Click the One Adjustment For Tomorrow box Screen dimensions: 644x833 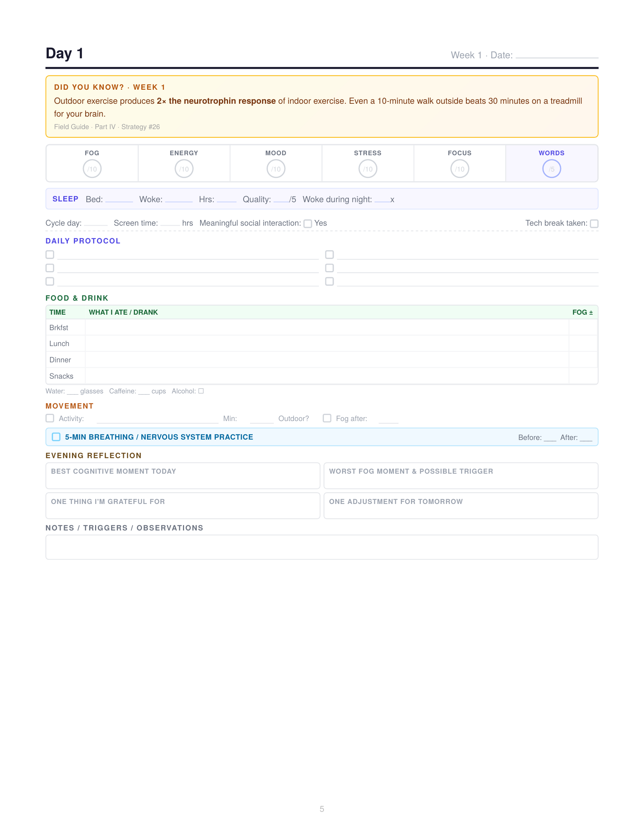(x=461, y=506)
